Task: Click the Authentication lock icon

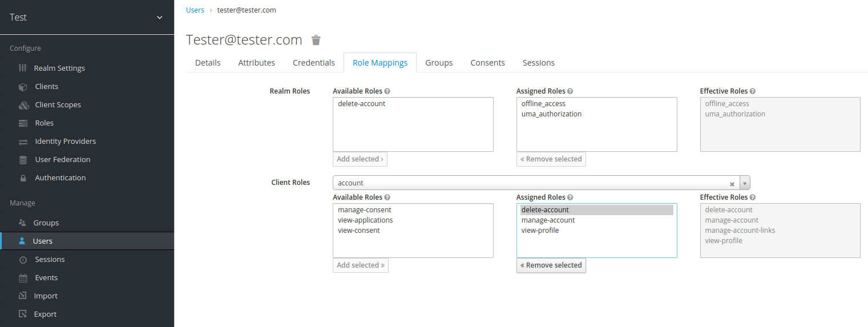Action: (23, 178)
